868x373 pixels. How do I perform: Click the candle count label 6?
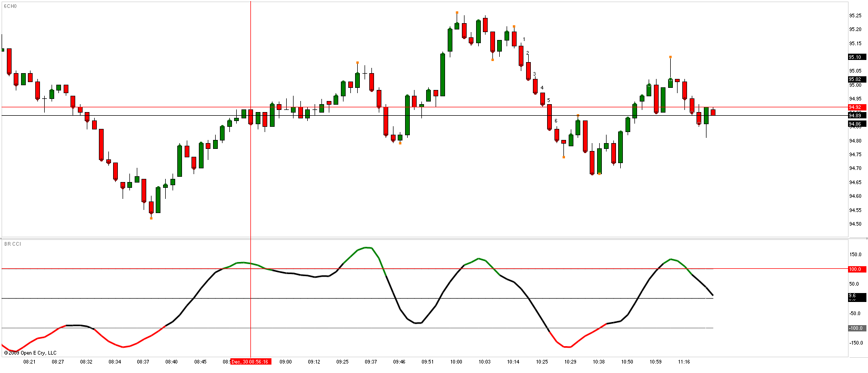pyautogui.click(x=556, y=121)
